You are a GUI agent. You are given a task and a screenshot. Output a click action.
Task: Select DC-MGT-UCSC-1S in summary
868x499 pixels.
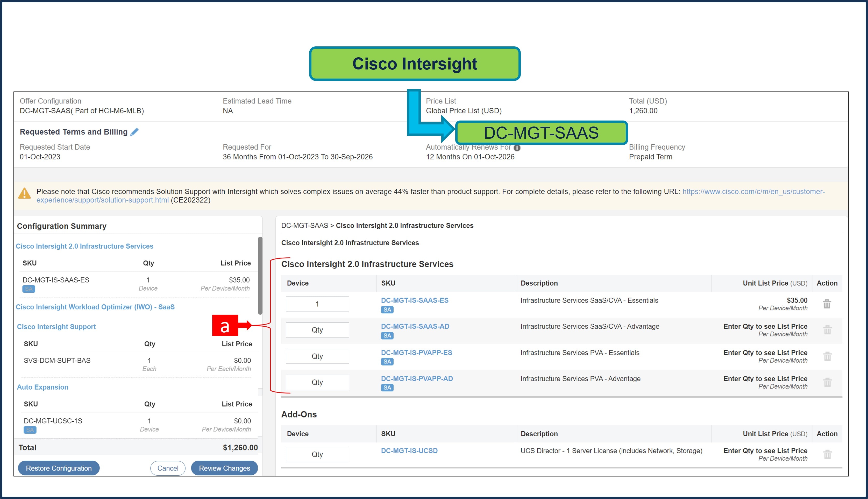coord(53,421)
